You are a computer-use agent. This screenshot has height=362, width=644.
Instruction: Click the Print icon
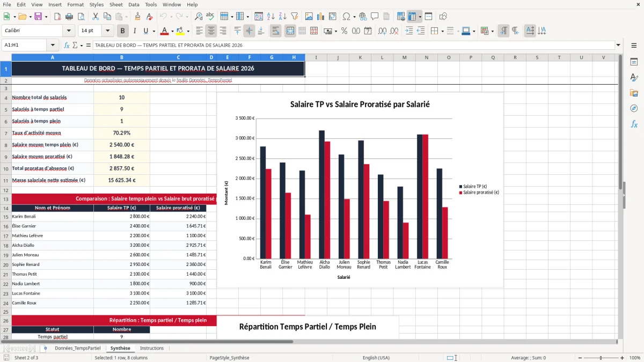pyautogui.click(x=70, y=17)
